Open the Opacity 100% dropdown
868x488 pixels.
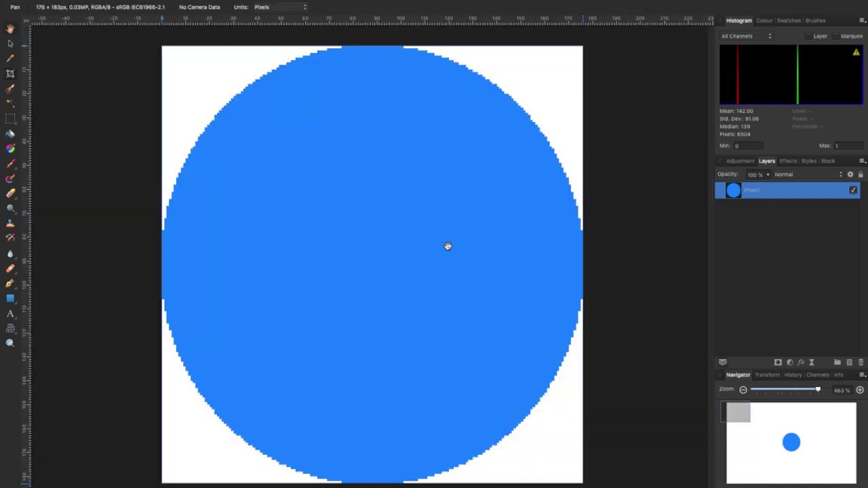pos(757,174)
